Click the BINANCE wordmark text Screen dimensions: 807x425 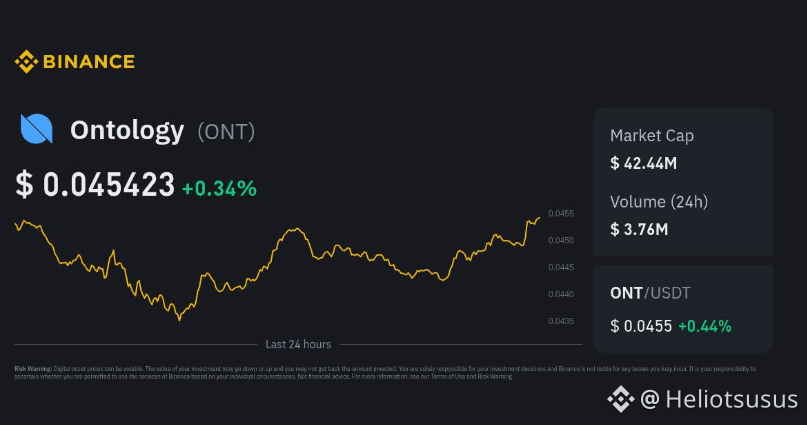click(x=89, y=62)
